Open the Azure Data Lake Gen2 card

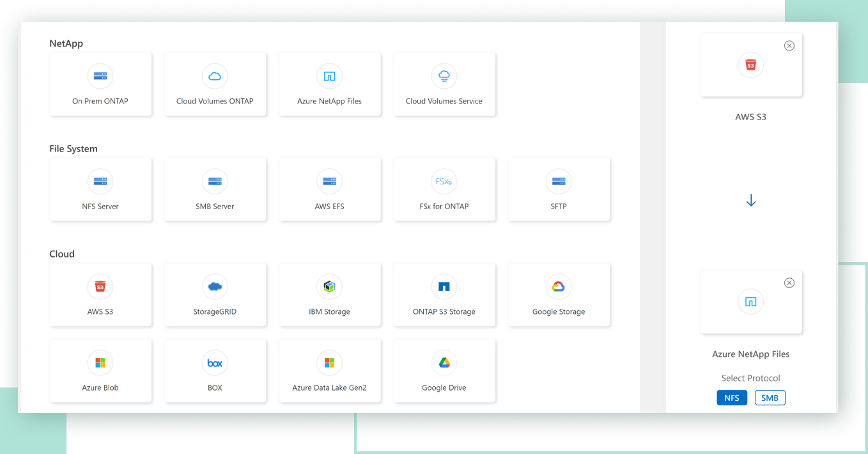coord(329,371)
